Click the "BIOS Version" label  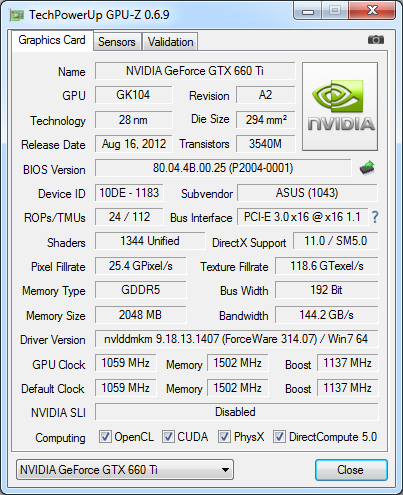click(x=54, y=170)
